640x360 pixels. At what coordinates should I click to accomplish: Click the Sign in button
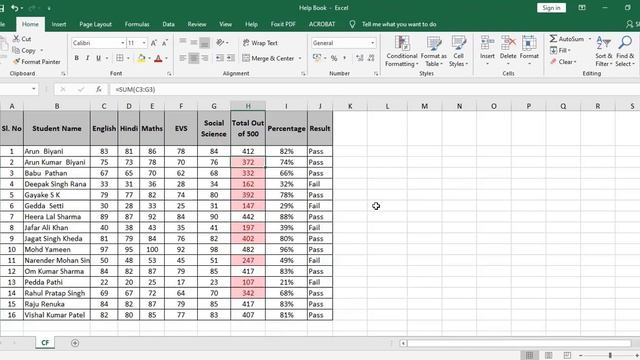[x=551, y=8]
